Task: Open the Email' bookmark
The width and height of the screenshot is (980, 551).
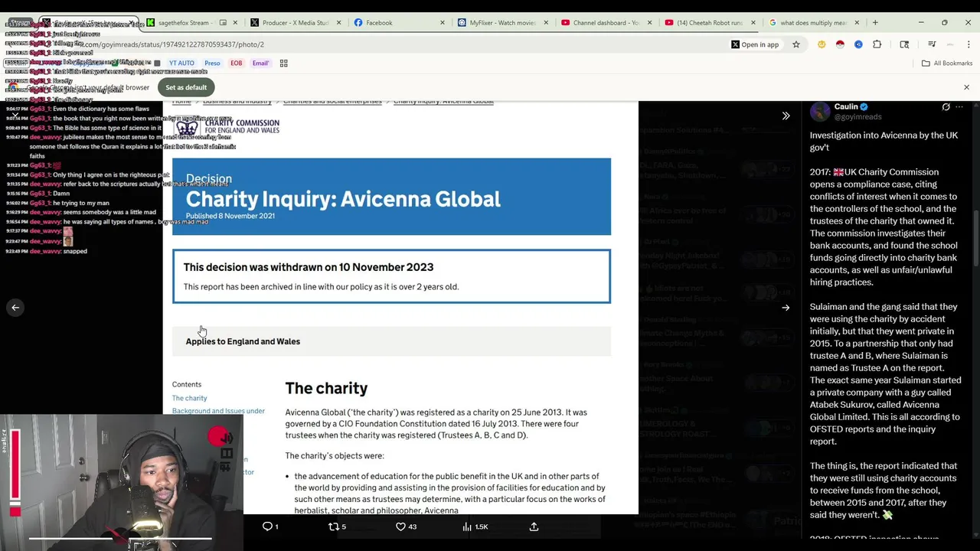Action: 260,63
